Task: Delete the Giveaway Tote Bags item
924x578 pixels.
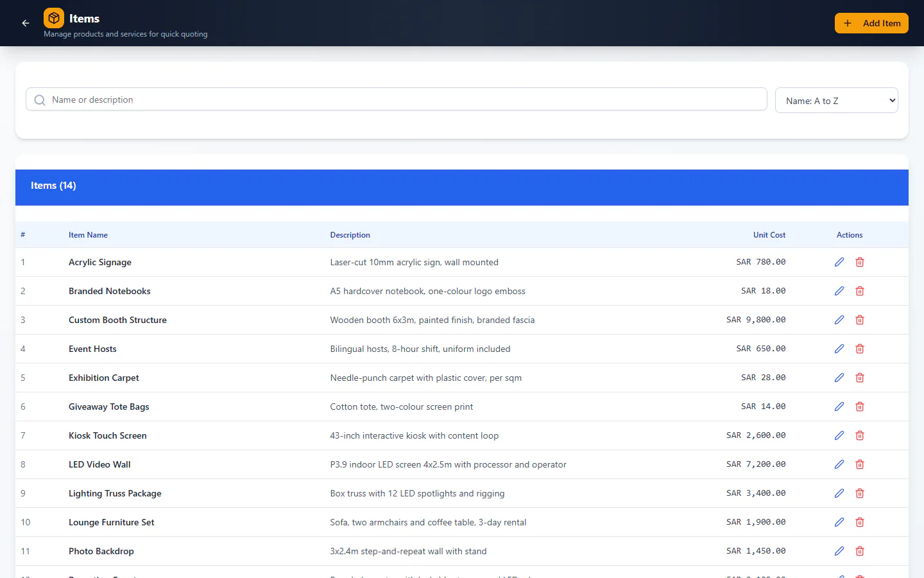Action: click(x=860, y=407)
